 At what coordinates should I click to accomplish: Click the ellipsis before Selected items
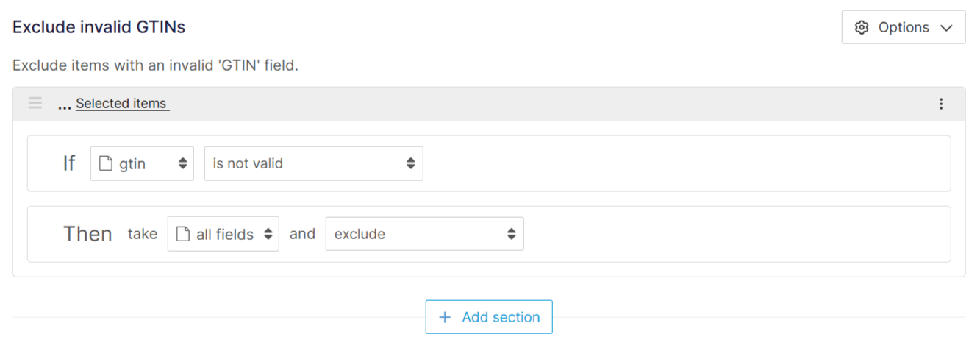[x=65, y=104]
